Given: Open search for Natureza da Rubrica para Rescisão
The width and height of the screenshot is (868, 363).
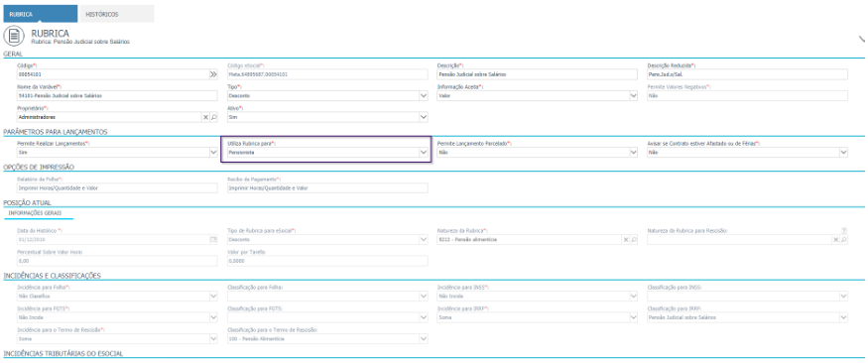Looking at the screenshot, I should coord(844,240).
